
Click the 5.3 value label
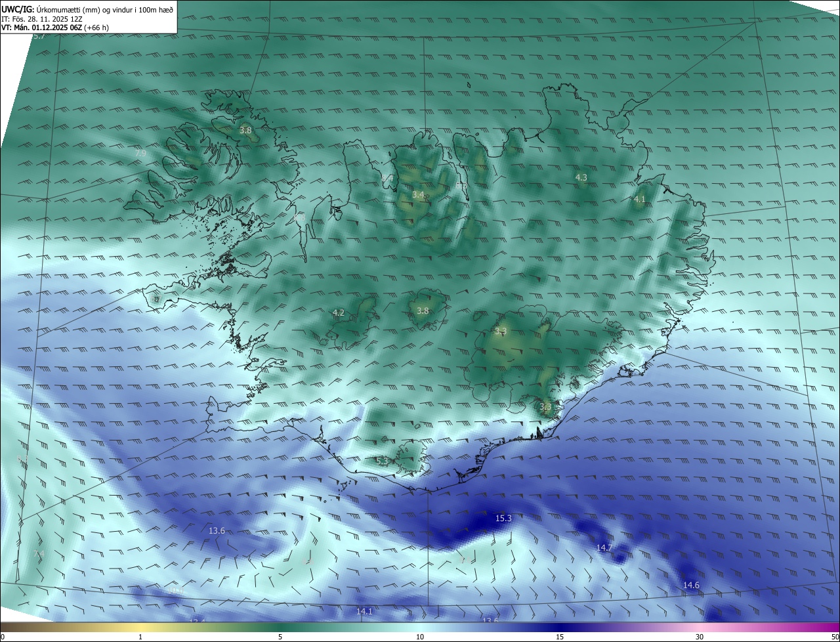coord(382,461)
